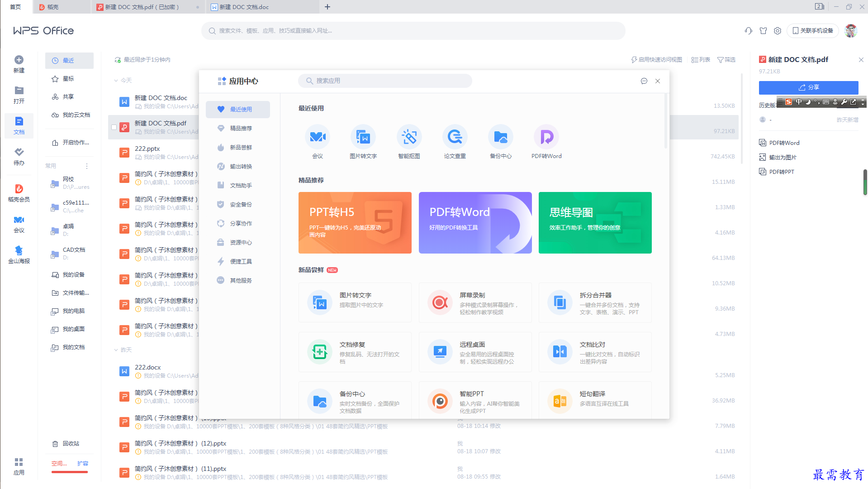This screenshot has height=489, width=868.
Task: Open the 屏幕录制 app card
Action: pos(475,302)
